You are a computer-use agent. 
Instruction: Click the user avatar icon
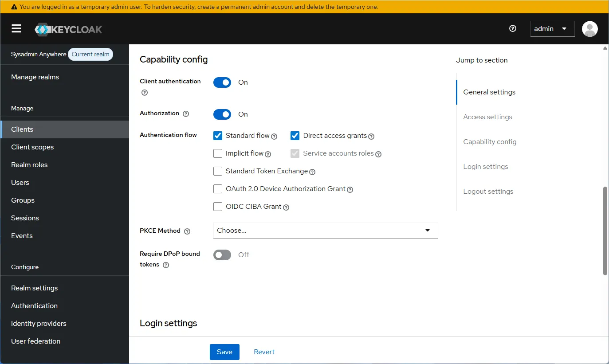click(589, 28)
